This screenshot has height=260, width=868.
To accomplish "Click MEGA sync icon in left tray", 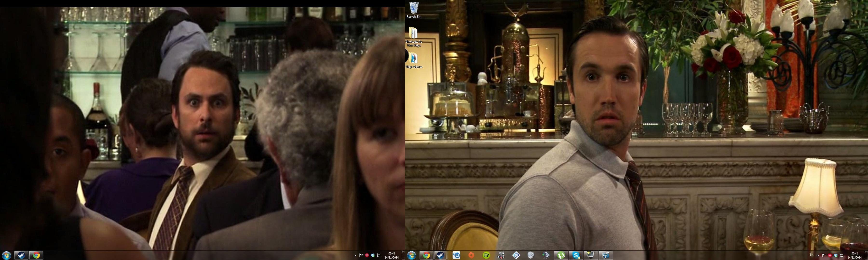I will 367,255.
